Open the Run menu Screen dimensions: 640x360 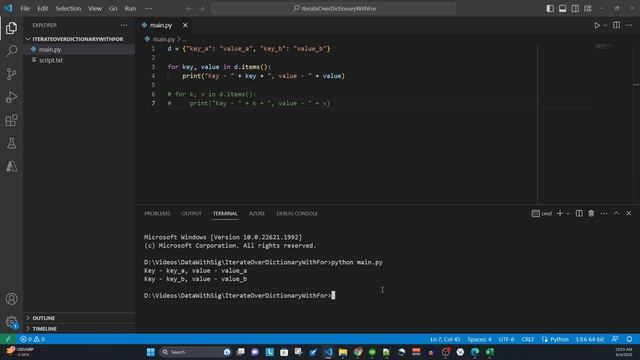(130, 9)
